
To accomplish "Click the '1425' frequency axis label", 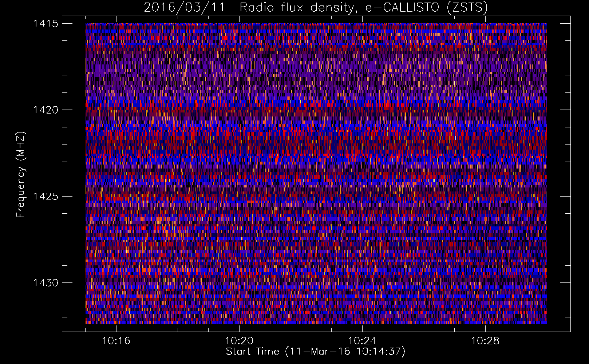I will 46,197.
